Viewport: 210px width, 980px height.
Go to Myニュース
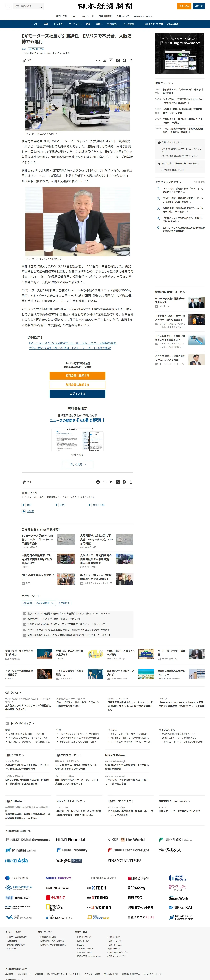pyautogui.click(x=88, y=16)
